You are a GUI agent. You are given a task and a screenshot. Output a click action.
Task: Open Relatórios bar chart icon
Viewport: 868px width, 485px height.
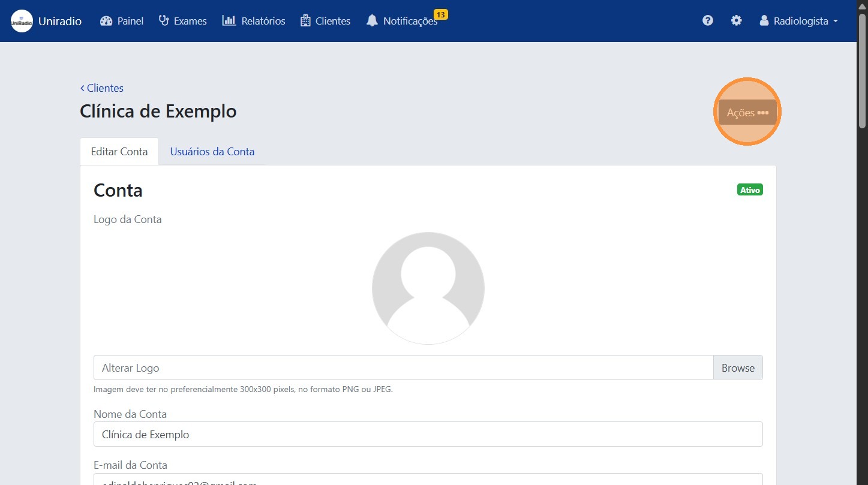pos(229,21)
